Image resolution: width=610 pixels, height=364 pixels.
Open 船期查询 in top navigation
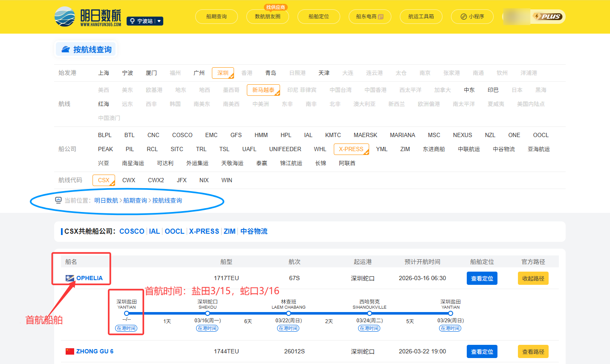point(217,17)
